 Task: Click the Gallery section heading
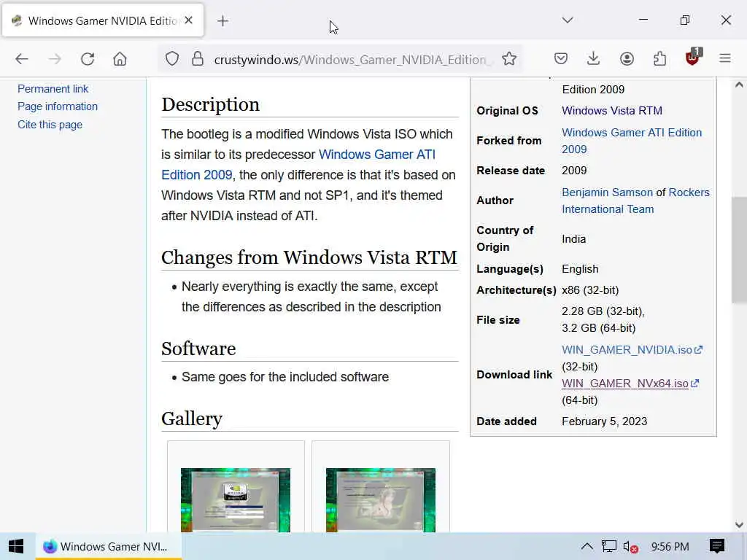[192, 419]
